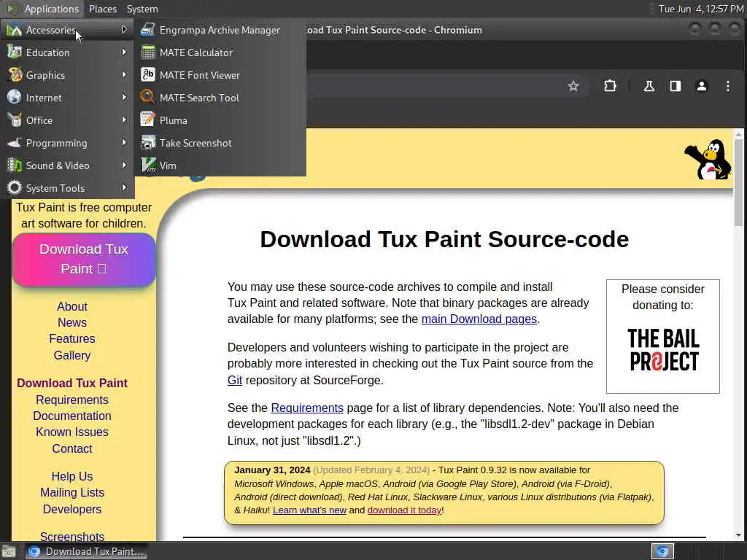Start the MATE Search Tool
The width and height of the screenshot is (747, 560).
click(x=220, y=98)
